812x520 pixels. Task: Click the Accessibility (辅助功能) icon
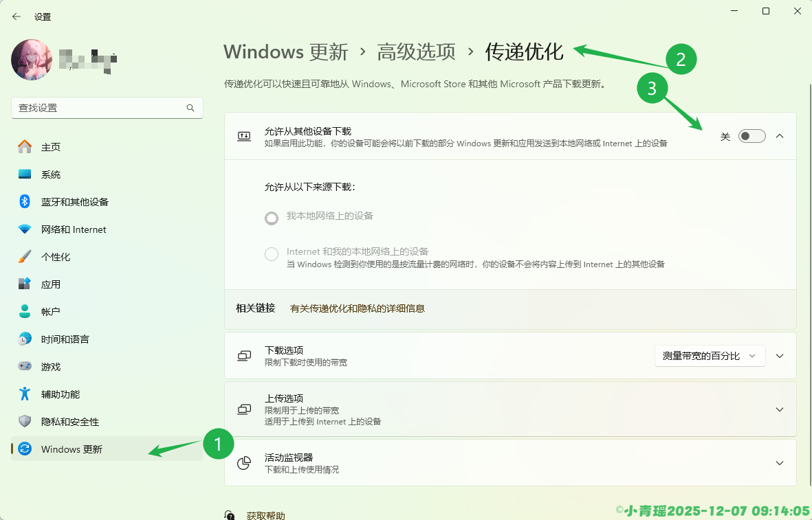(25, 394)
